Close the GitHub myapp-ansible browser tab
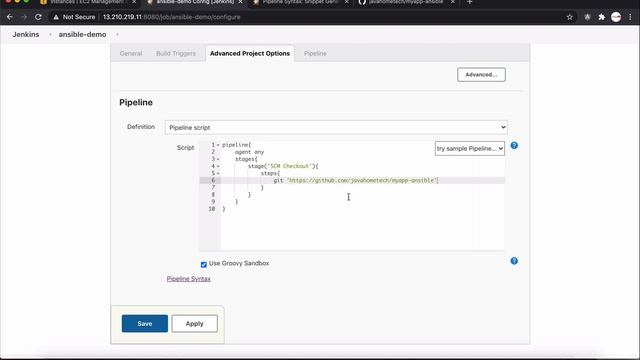640x360 pixels. coord(452,2)
